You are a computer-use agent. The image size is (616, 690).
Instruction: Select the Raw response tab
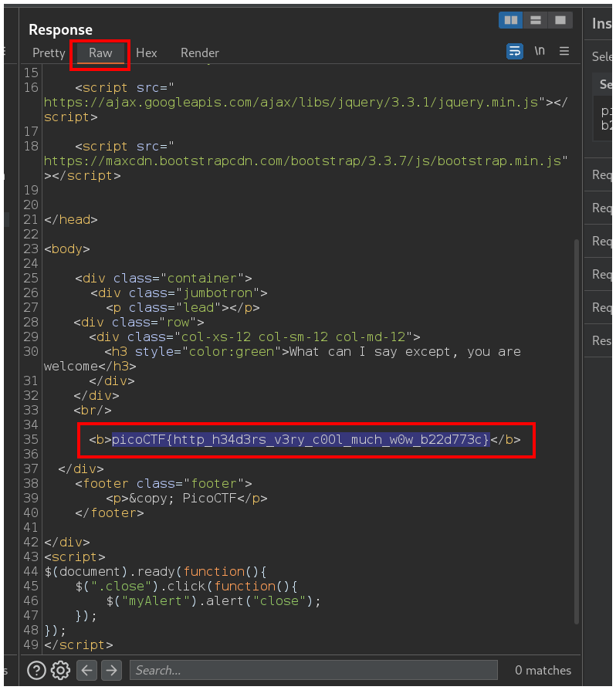[x=100, y=52]
